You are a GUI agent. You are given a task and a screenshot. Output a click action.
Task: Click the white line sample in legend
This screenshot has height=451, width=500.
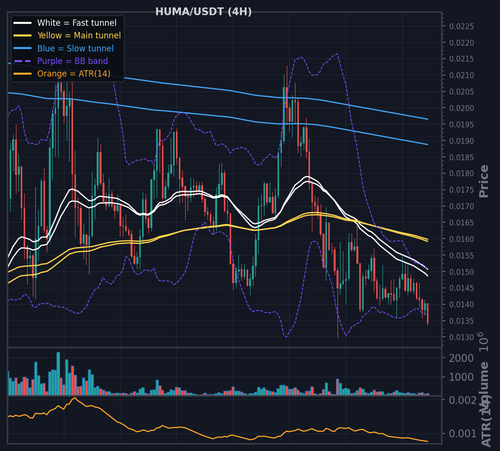[22, 23]
